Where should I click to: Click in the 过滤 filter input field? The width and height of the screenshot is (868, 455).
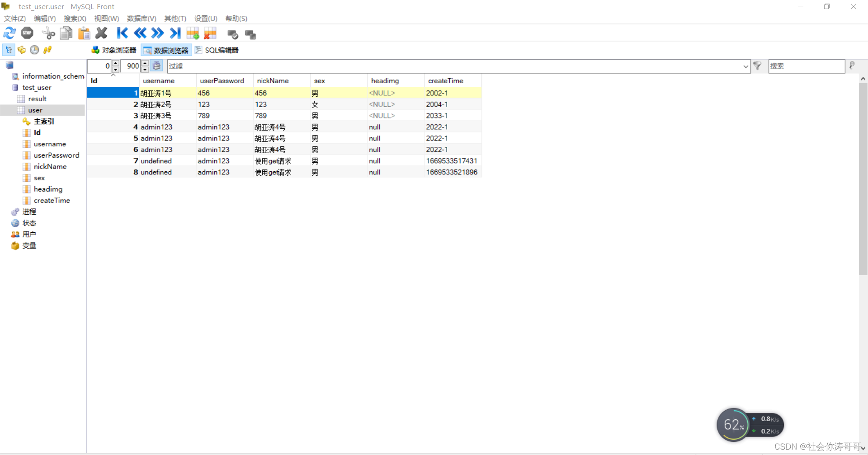[x=454, y=66]
